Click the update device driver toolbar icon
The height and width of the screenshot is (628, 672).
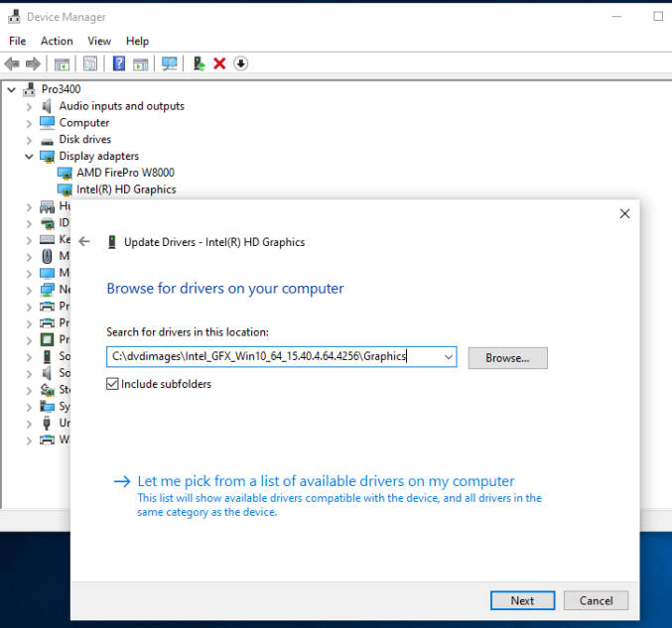tap(199, 63)
